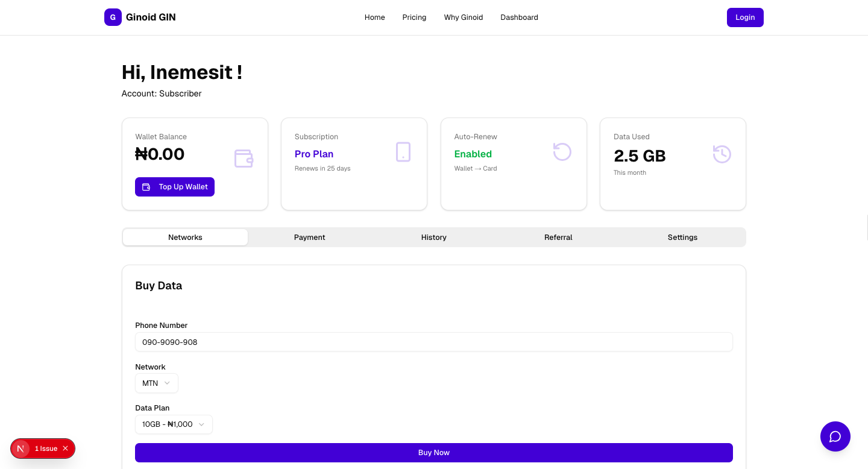Image resolution: width=868 pixels, height=469 pixels.
Task: Go to the Settings tab
Action: (x=682, y=238)
